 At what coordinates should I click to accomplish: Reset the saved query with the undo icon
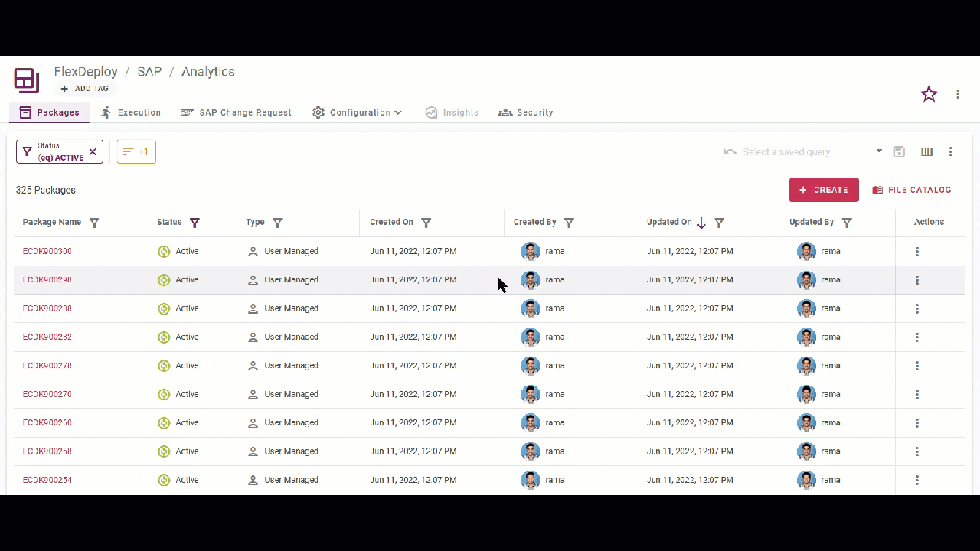coord(730,152)
